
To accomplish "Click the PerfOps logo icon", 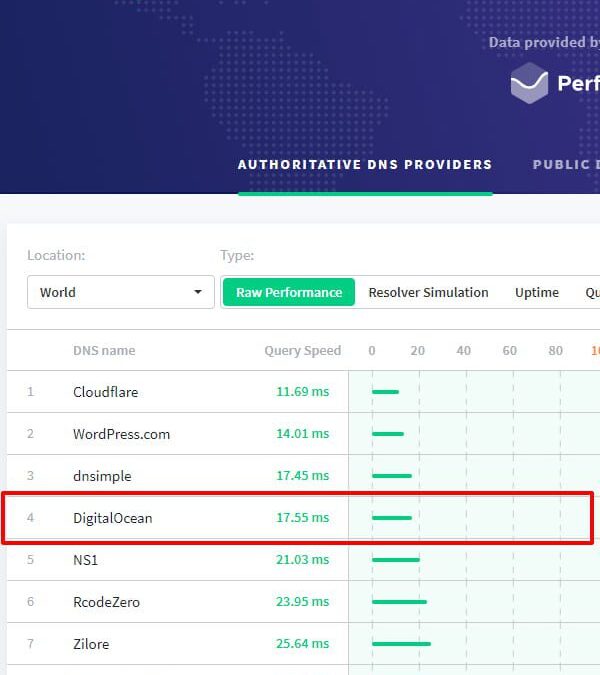I will point(529,83).
